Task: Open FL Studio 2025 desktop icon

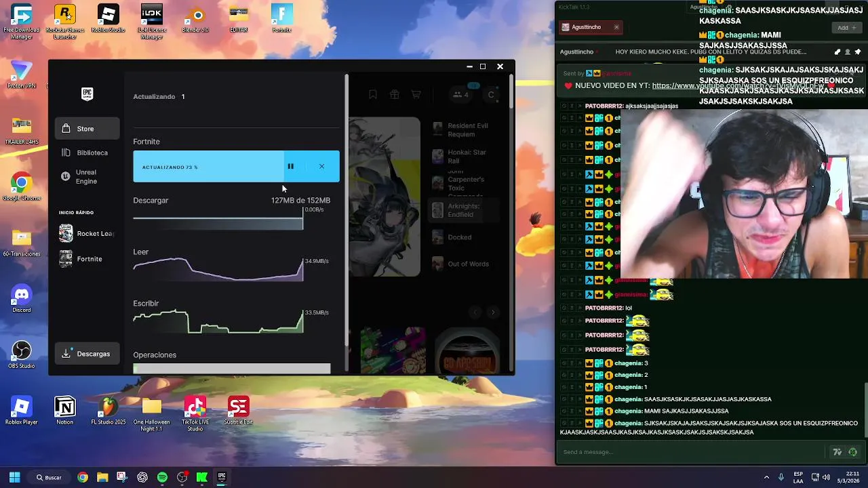Action: [108, 410]
